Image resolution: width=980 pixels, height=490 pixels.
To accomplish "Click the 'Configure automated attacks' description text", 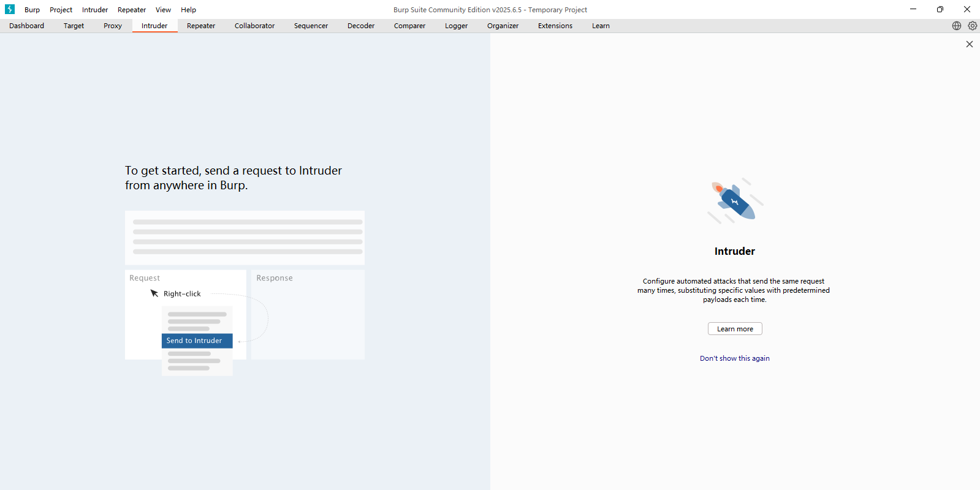I will tap(734, 290).
